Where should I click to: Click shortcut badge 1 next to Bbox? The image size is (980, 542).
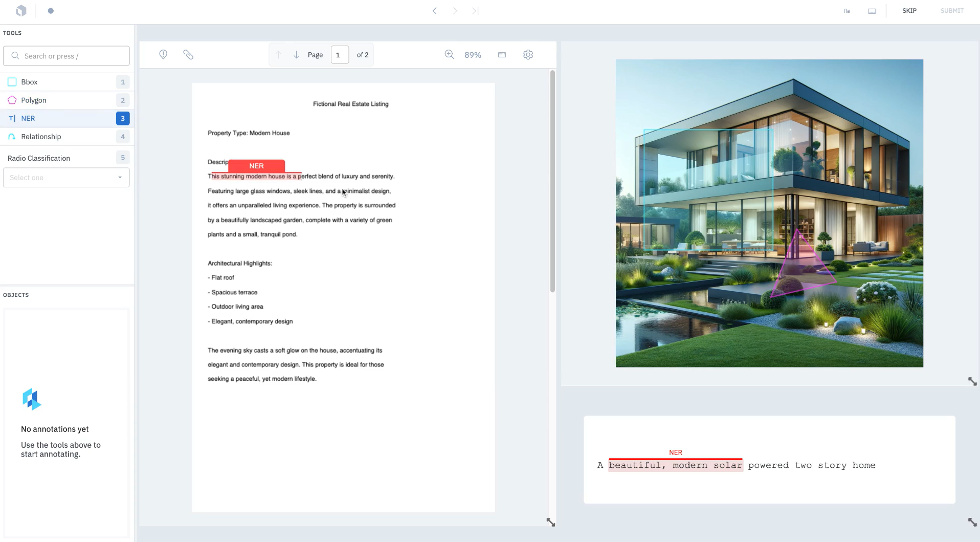[123, 82]
